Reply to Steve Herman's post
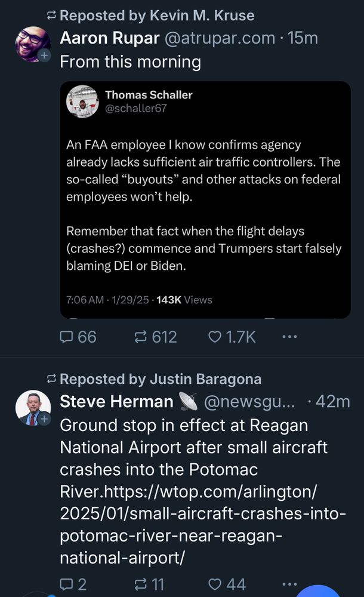The width and height of the screenshot is (364, 597). click(x=66, y=584)
